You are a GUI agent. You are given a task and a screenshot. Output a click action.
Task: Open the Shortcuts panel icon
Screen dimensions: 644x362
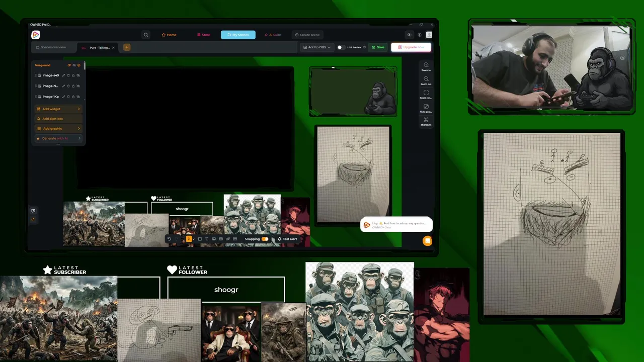point(426,121)
